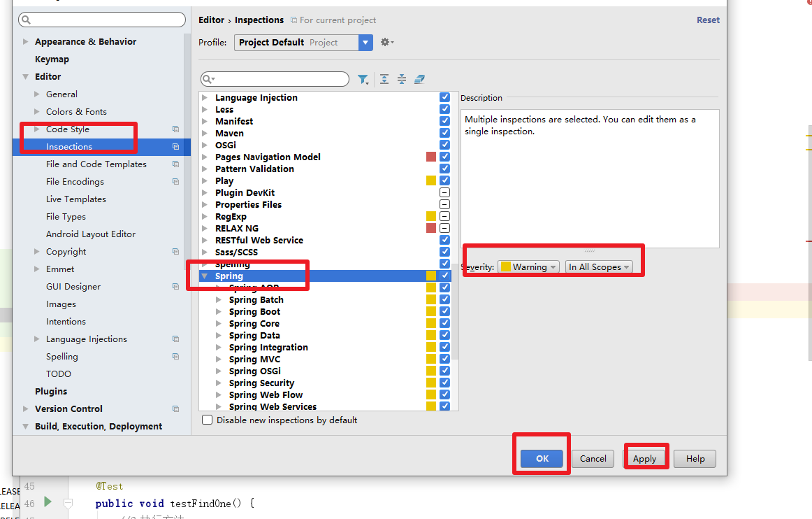Expand Appearance & Behavior settings node
The width and height of the screenshot is (812, 519).
click(x=25, y=41)
